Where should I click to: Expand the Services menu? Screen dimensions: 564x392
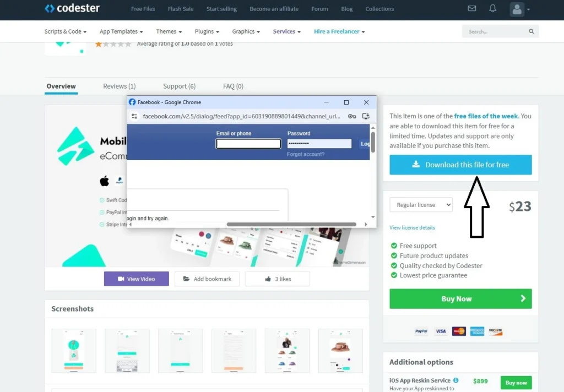click(x=286, y=31)
